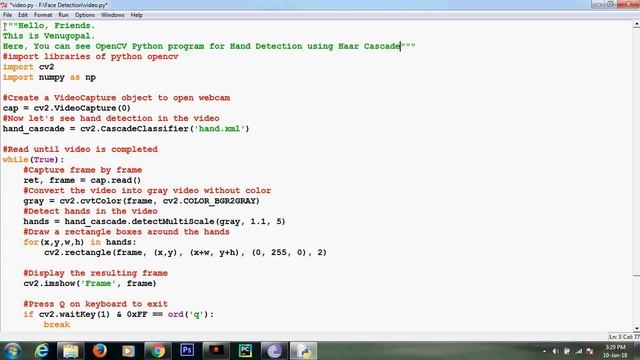Click the network signal tray icon

pos(579,351)
